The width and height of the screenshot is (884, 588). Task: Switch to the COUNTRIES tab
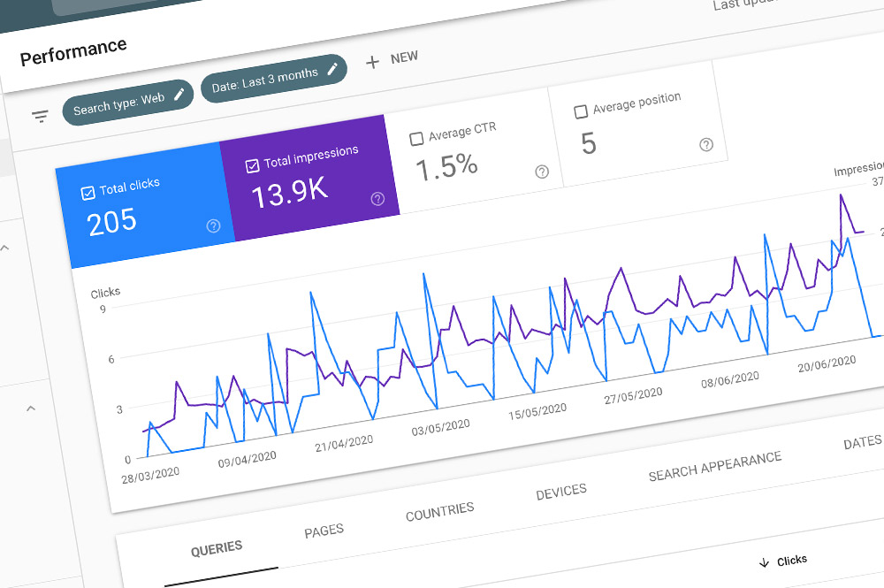point(439,511)
